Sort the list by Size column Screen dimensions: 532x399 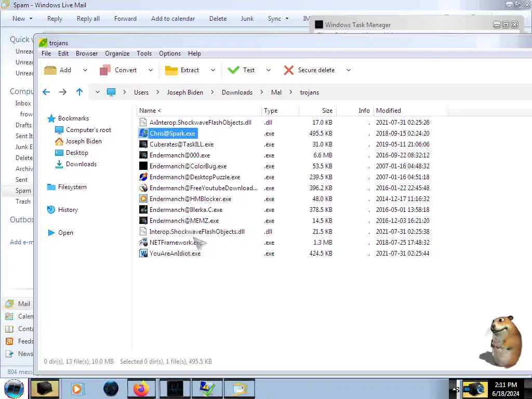coord(317,111)
